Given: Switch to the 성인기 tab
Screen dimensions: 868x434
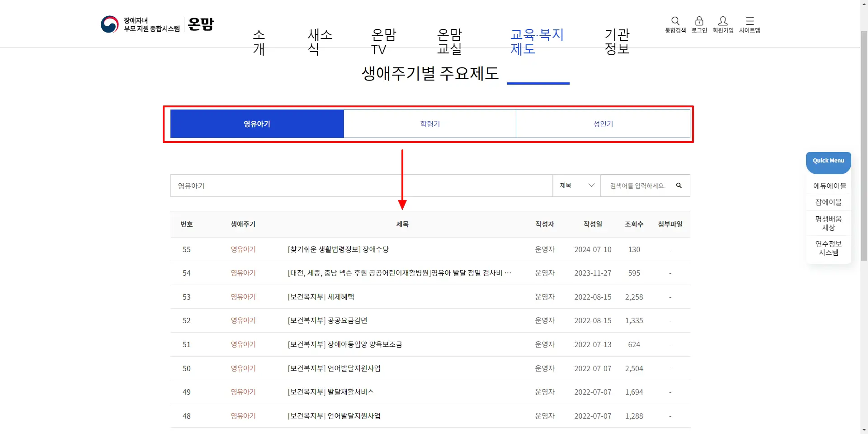Looking at the screenshot, I should pyautogui.click(x=603, y=124).
